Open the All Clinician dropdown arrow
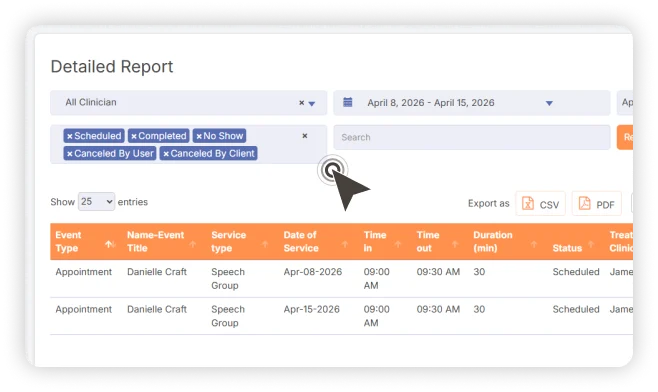 click(x=312, y=104)
